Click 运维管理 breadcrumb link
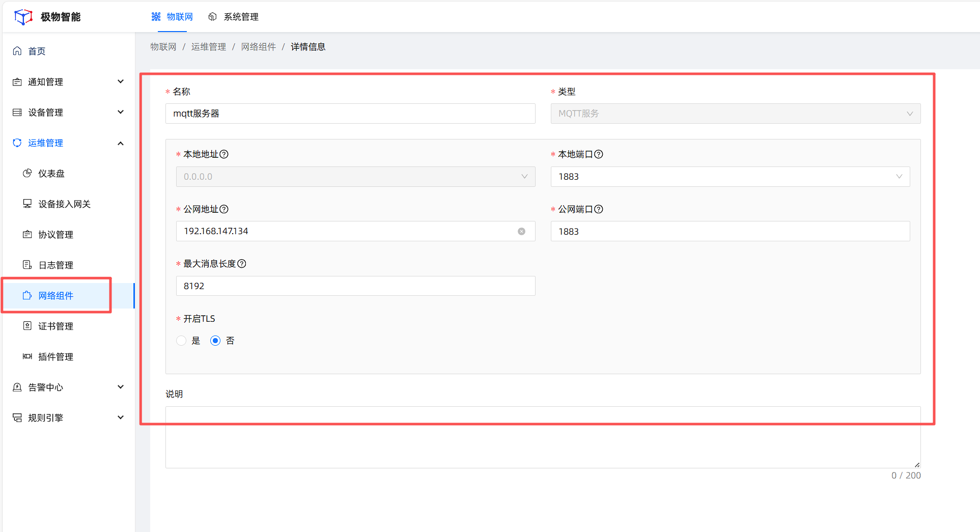 tap(209, 47)
